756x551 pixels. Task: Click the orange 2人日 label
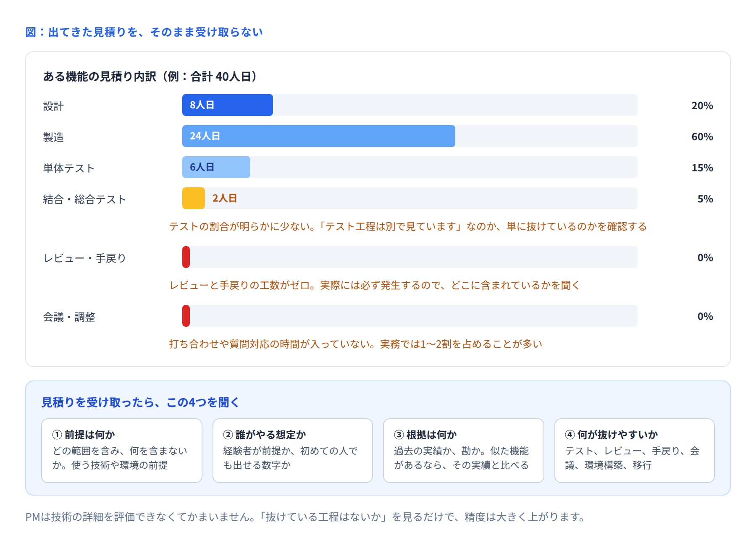[225, 198]
